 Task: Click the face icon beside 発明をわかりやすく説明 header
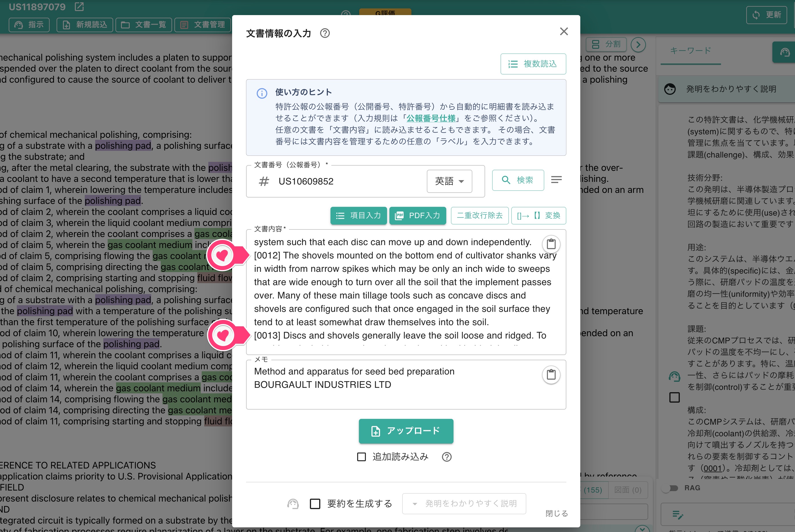click(670, 89)
